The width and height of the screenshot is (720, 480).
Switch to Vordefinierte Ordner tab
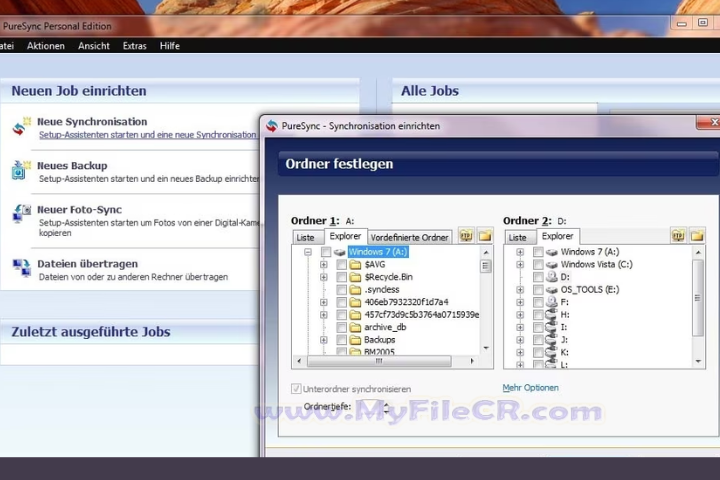[x=409, y=237]
